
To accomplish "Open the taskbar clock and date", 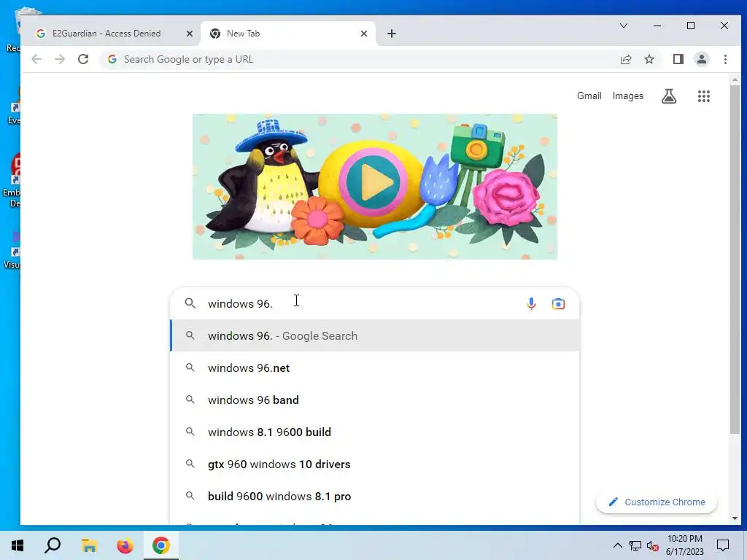I will [684, 545].
